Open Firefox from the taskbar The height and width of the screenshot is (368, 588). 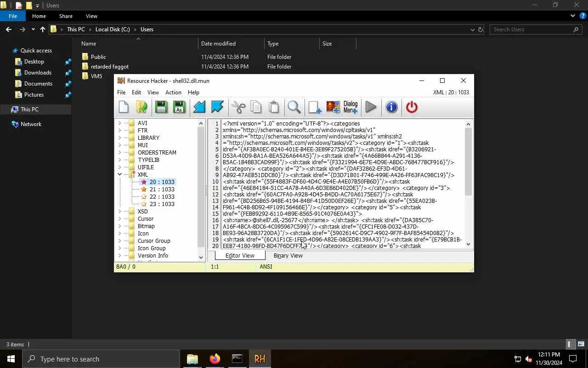click(x=215, y=359)
